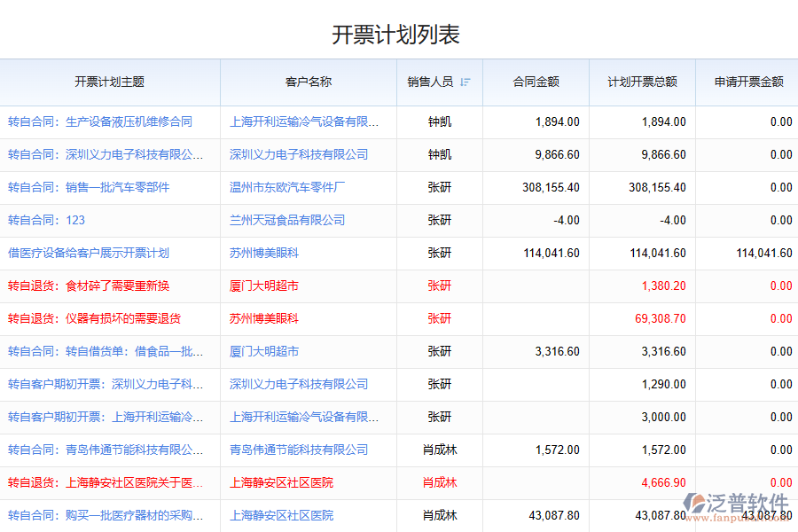Open red 转自退货：食材碎了需要重新换 entry

89,286
